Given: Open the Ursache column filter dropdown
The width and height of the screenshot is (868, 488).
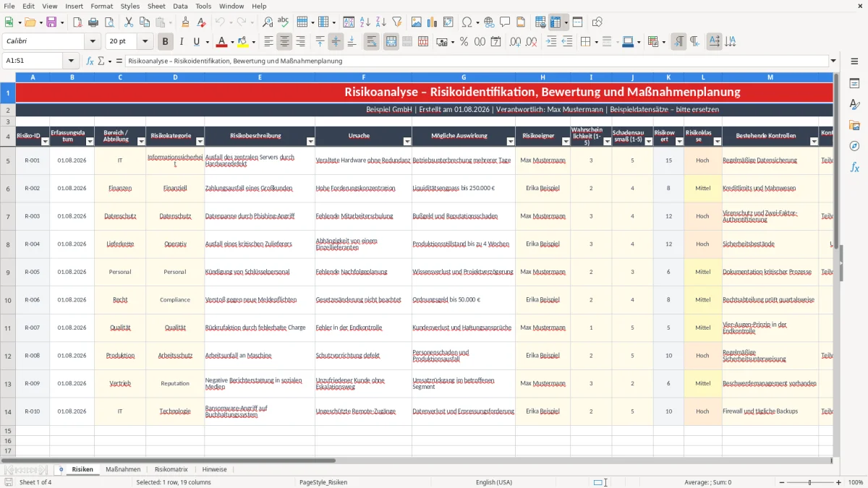Looking at the screenshot, I should [407, 142].
